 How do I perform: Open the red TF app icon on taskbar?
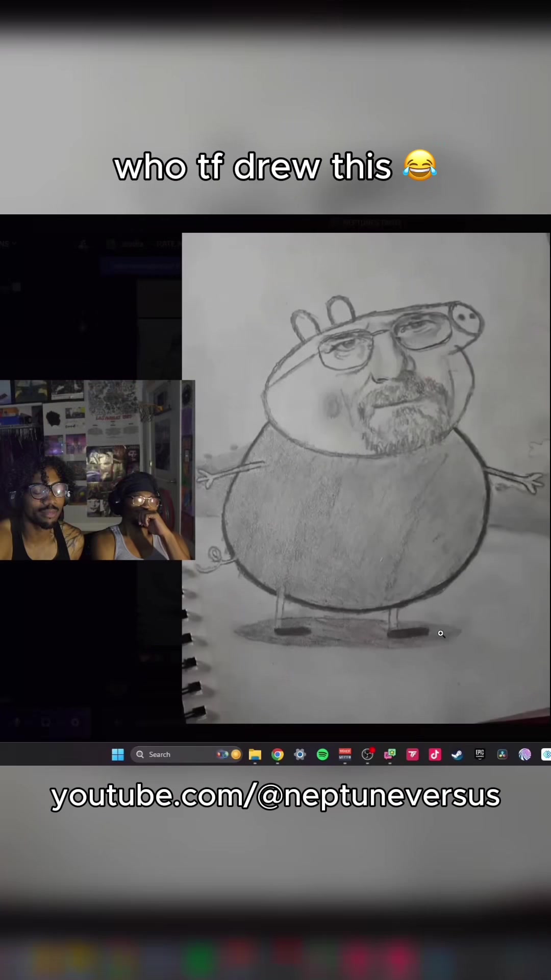412,754
